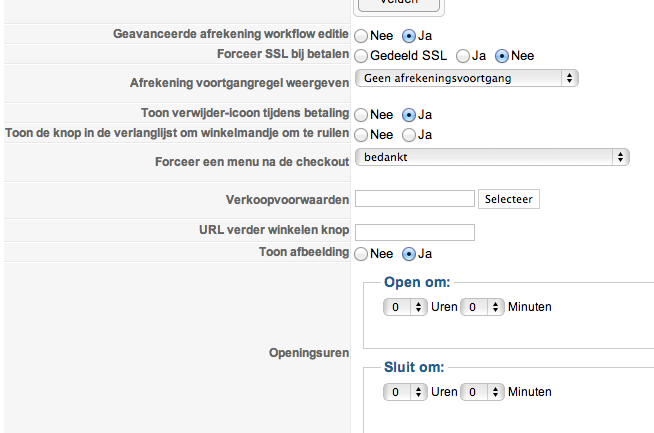
Task: Open the Geen afrekeningsvoortgang dropdown
Action: click(x=467, y=77)
